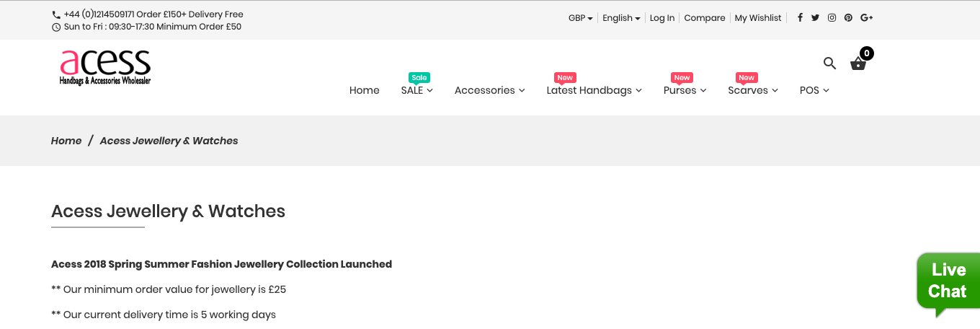Click the Acess Jewellery & Watches page heading

(x=168, y=211)
